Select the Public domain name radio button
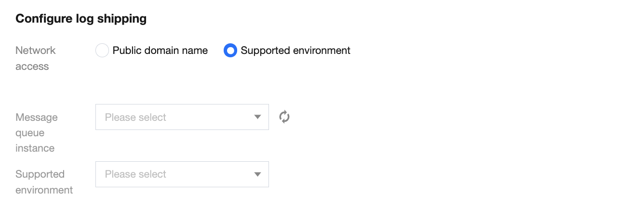Image resolution: width=644 pixels, height=207 pixels. pos(102,51)
